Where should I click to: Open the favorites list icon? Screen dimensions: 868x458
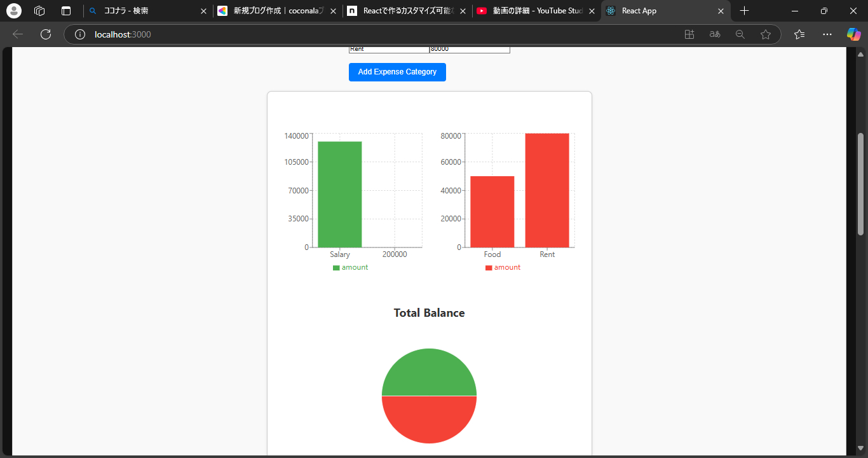click(799, 34)
